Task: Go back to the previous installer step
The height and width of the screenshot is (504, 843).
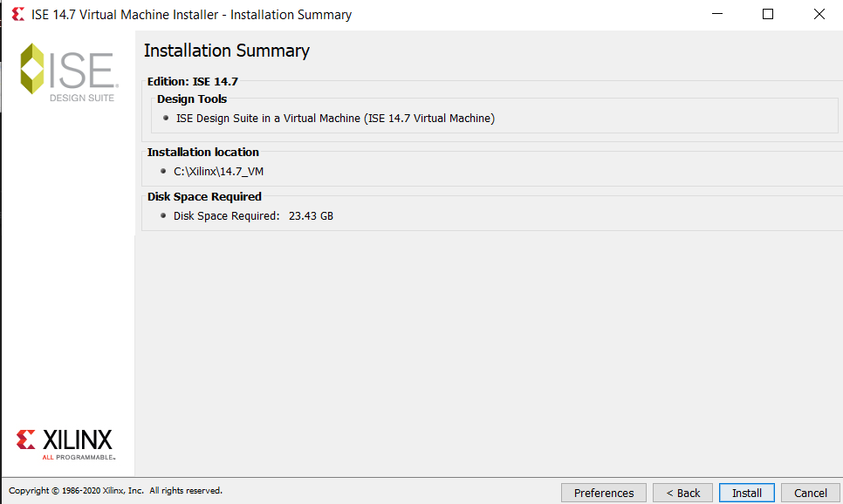Action: click(683, 493)
